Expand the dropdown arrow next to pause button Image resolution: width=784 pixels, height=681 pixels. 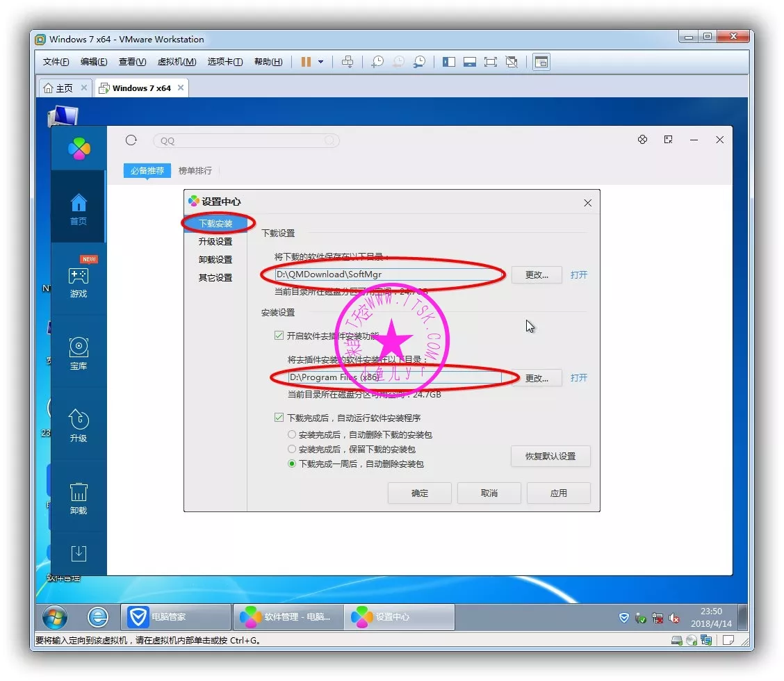tap(320, 62)
